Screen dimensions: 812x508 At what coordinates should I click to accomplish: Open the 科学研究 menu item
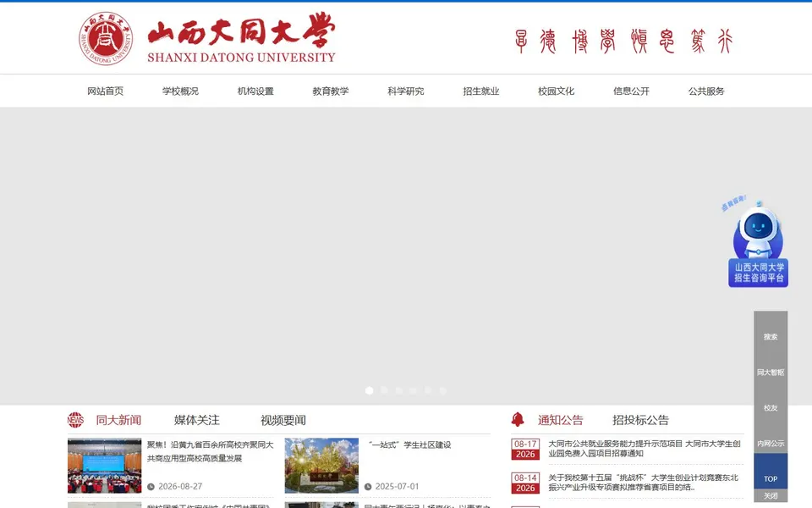pos(405,91)
